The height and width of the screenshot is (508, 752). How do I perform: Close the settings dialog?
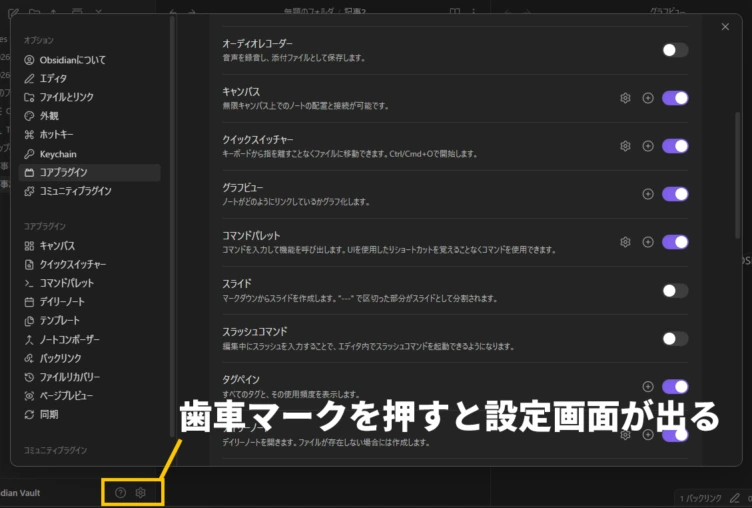(725, 27)
